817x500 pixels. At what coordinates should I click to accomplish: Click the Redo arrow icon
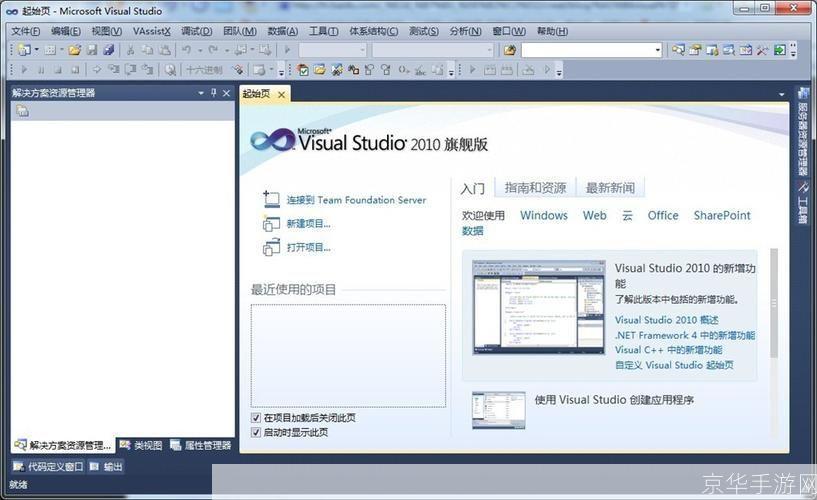pos(213,50)
